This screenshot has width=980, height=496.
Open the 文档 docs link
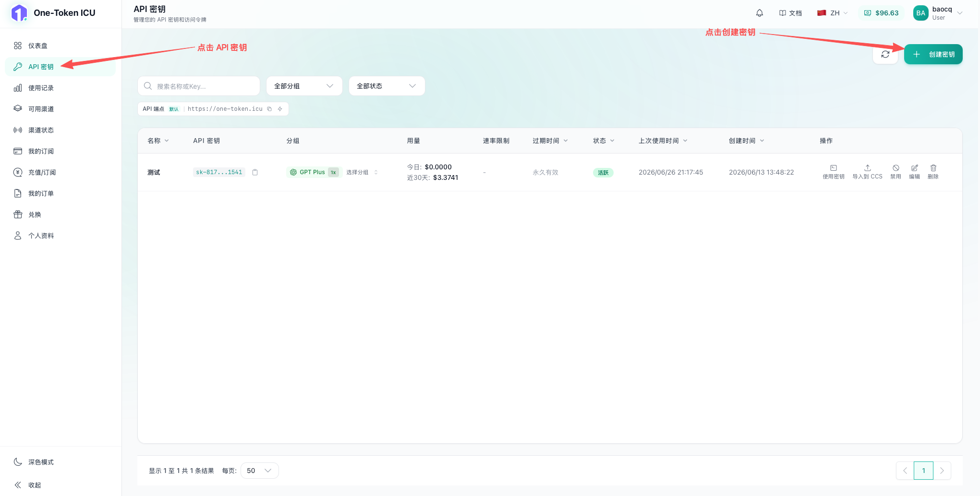click(x=790, y=13)
